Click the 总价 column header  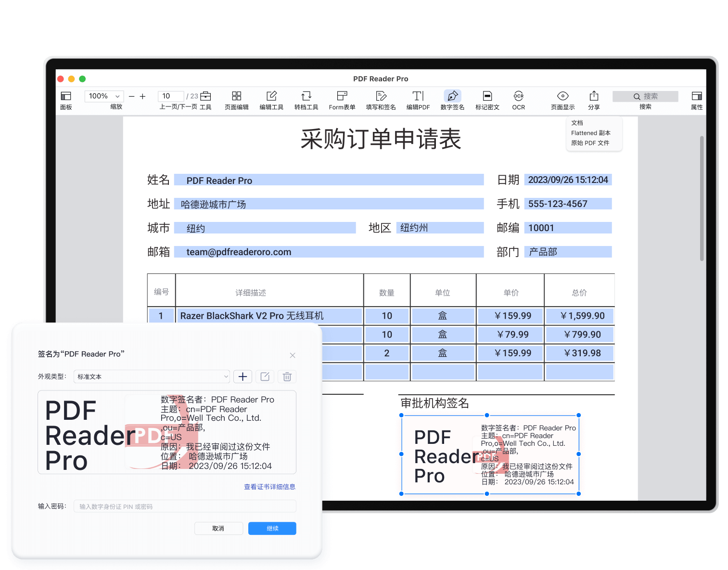pyautogui.click(x=579, y=292)
